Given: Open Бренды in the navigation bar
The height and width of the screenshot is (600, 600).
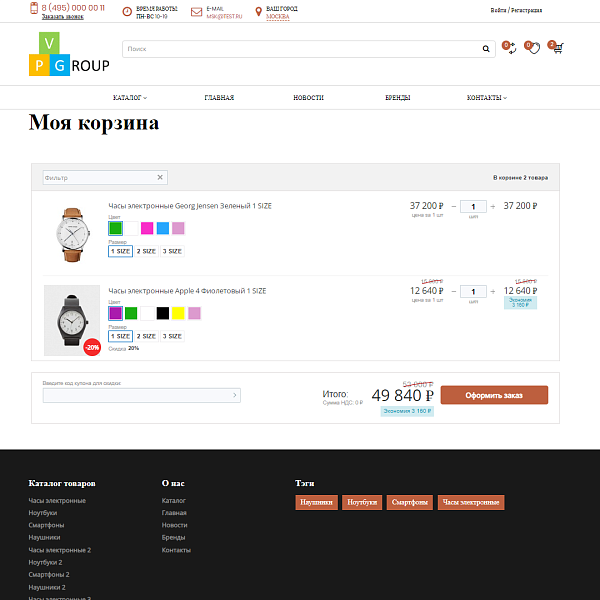Looking at the screenshot, I should (x=397, y=98).
